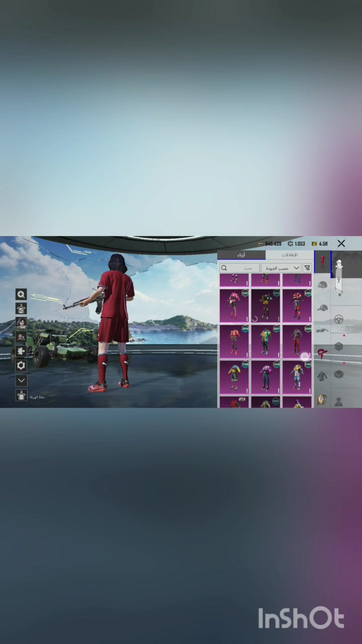
Task: Tap the zoom magnifier icon
Action: click(21, 294)
